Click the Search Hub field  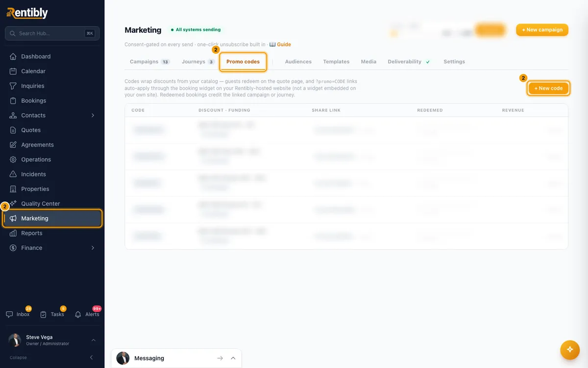click(52, 33)
